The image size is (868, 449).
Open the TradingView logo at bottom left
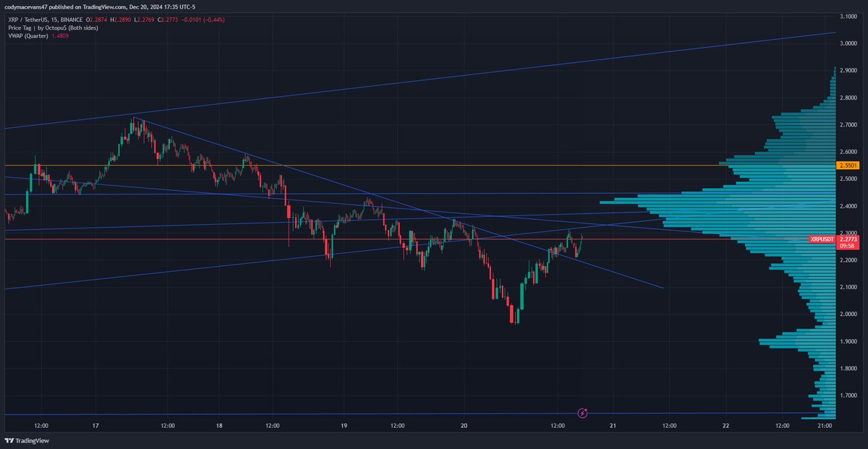coord(27,440)
